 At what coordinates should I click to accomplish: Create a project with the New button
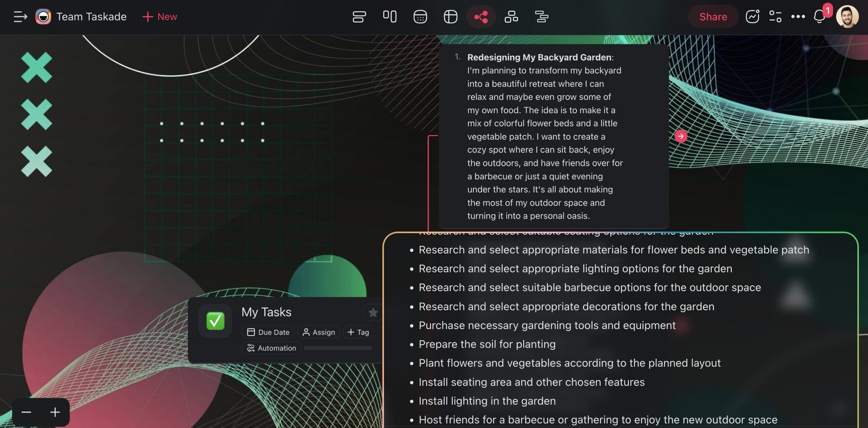[159, 16]
